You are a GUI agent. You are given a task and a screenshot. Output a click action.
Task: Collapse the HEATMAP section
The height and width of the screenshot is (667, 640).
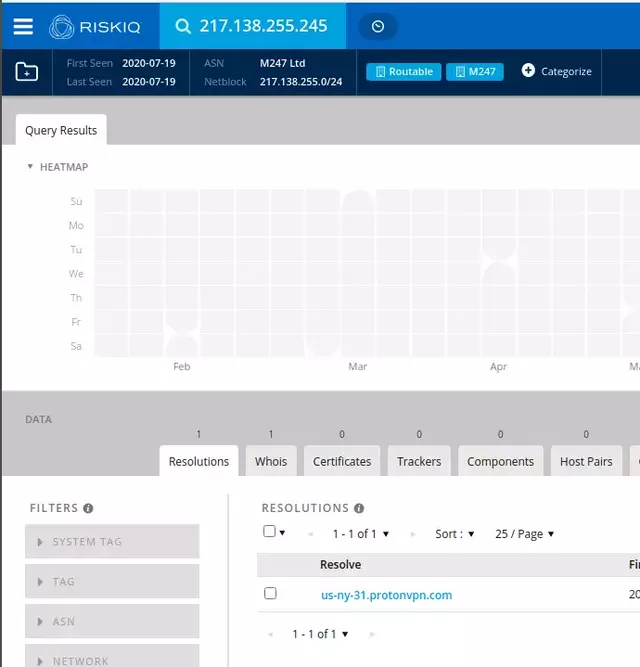(30, 166)
